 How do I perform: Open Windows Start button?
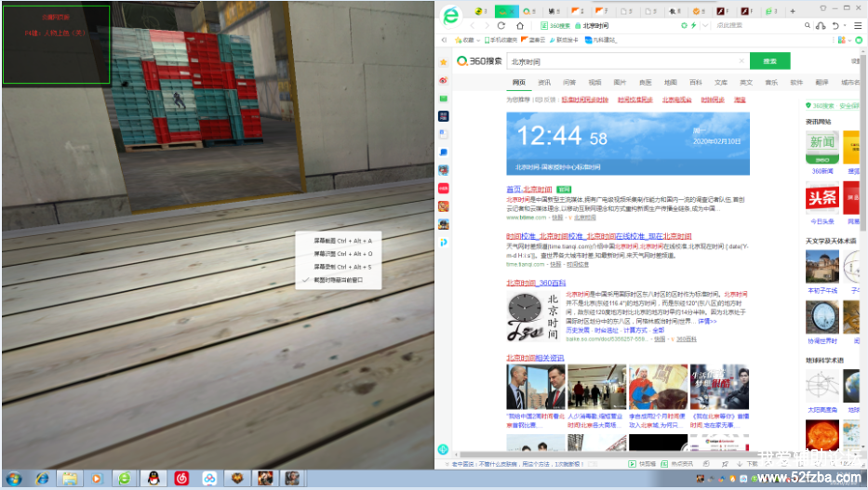(14, 479)
